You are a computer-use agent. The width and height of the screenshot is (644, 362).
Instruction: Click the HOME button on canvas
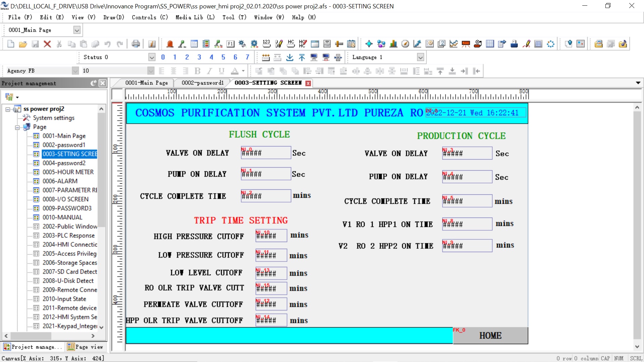click(490, 336)
